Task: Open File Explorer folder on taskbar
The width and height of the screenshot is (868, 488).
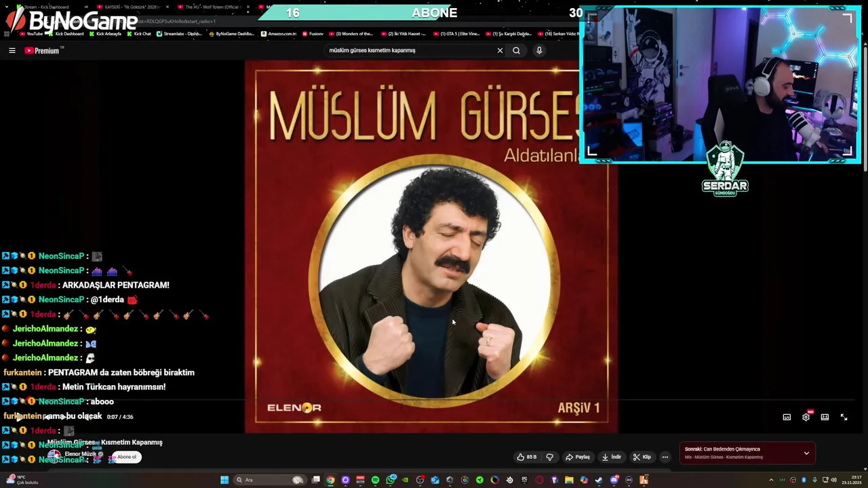Action: pos(569,480)
